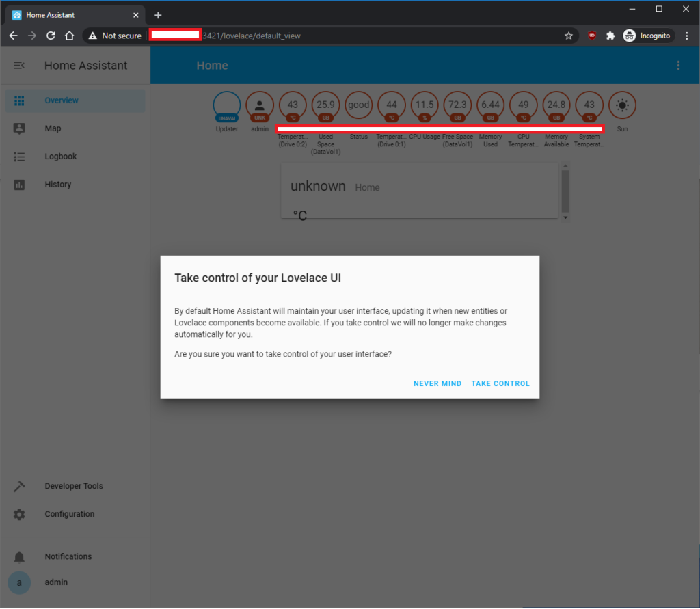Open Temperature Drive 0:1 badge showing 44

(392, 106)
